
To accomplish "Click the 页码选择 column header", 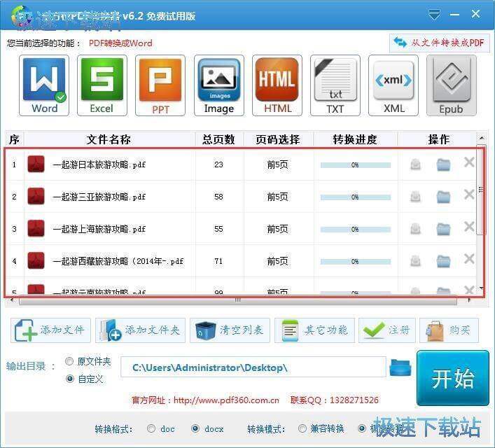I will pyautogui.click(x=278, y=139).
